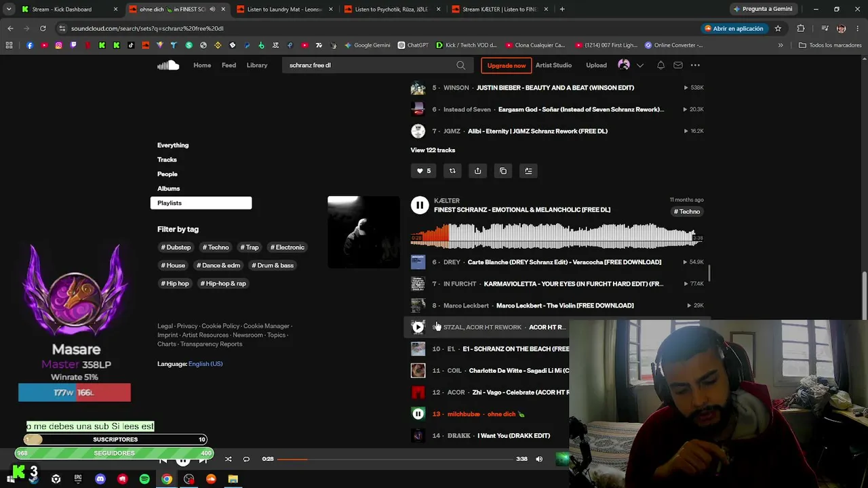Screen dimensions: 868x488
Task: Filter by the Electronic tag
Action: coord(287,247)
